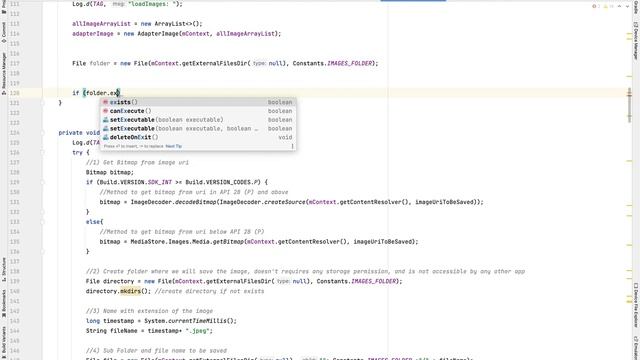This screenshot has width=640, height=360.
Task: Open the Device Manager tool window
Action: [x=636, y=41]
